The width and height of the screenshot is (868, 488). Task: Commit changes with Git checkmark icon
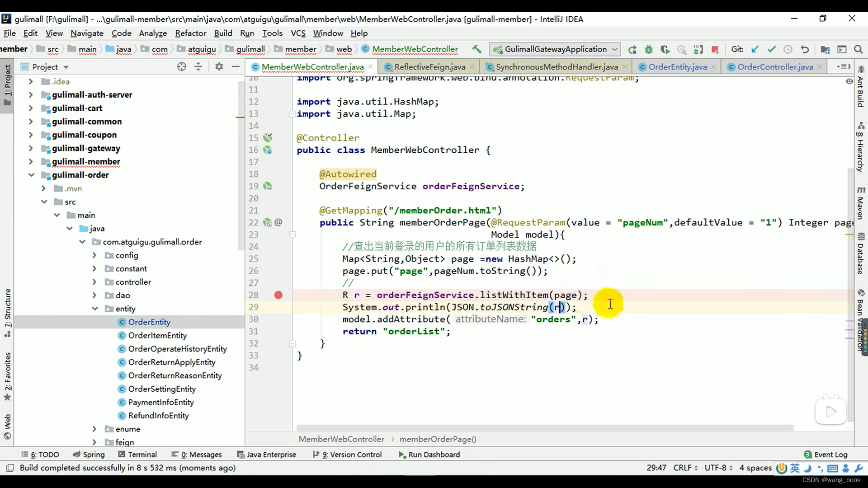click(x=771, y=49)
